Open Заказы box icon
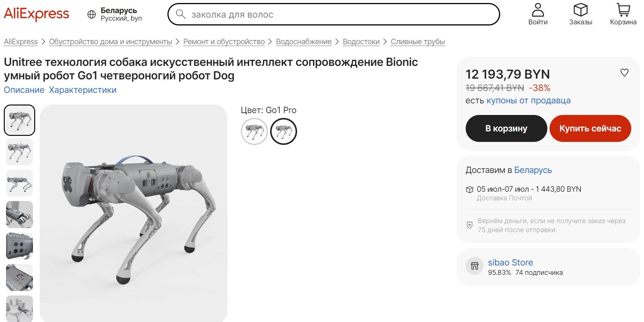 tap(580, 10)
